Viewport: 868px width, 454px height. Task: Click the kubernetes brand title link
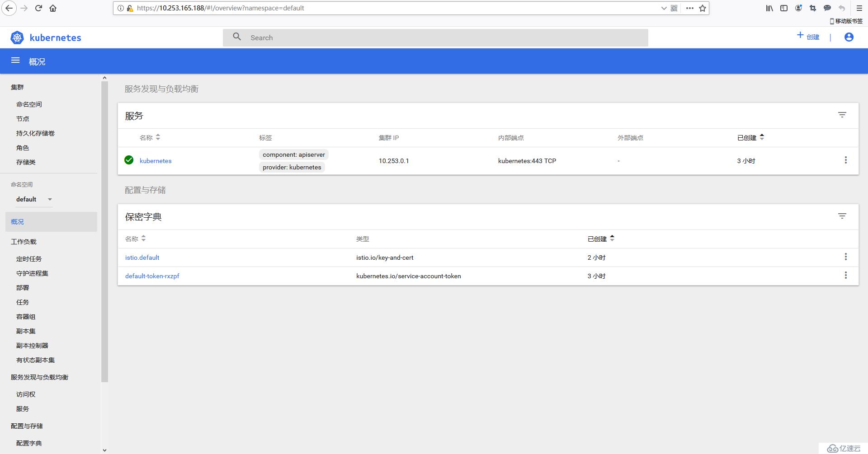55,37
